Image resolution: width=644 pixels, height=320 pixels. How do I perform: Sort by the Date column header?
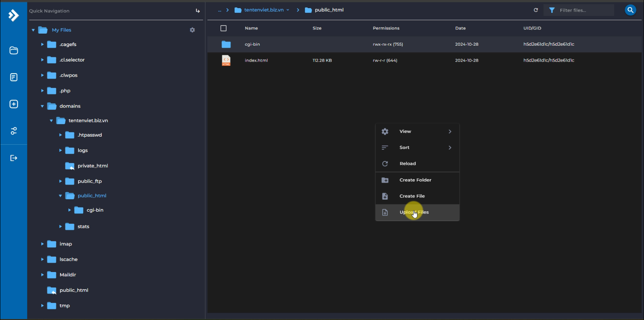(460, 28)
